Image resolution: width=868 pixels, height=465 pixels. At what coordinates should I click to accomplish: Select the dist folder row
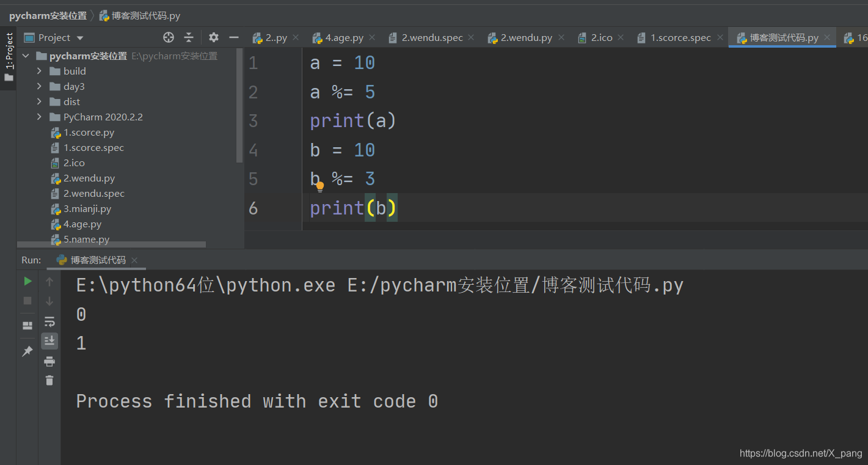click(x=71, y=101)
